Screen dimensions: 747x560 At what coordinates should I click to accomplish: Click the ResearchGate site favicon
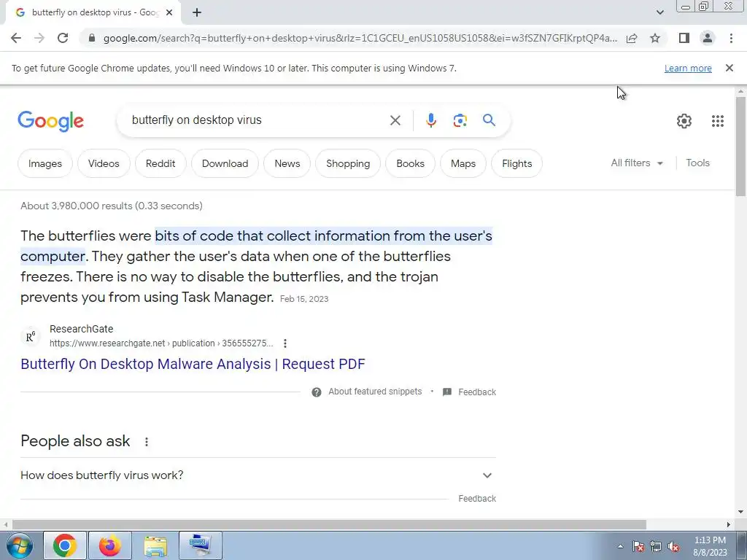coord(31,337)
